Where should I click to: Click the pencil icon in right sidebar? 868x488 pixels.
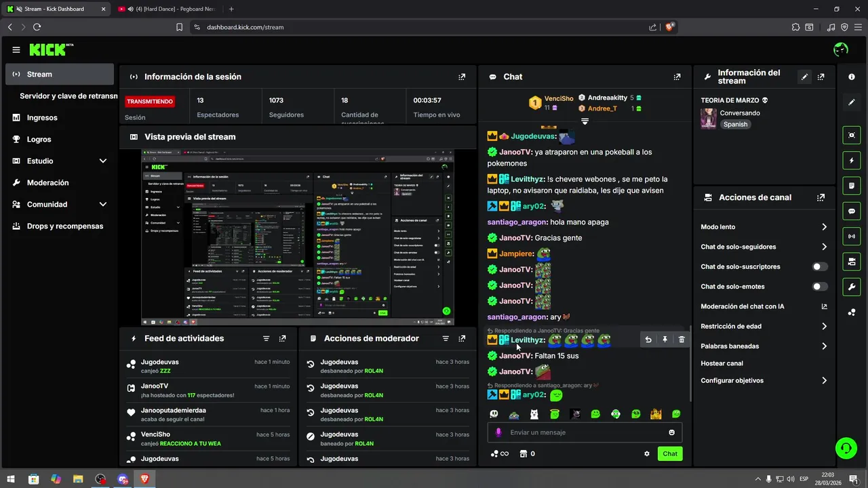[x=852, y=102]
